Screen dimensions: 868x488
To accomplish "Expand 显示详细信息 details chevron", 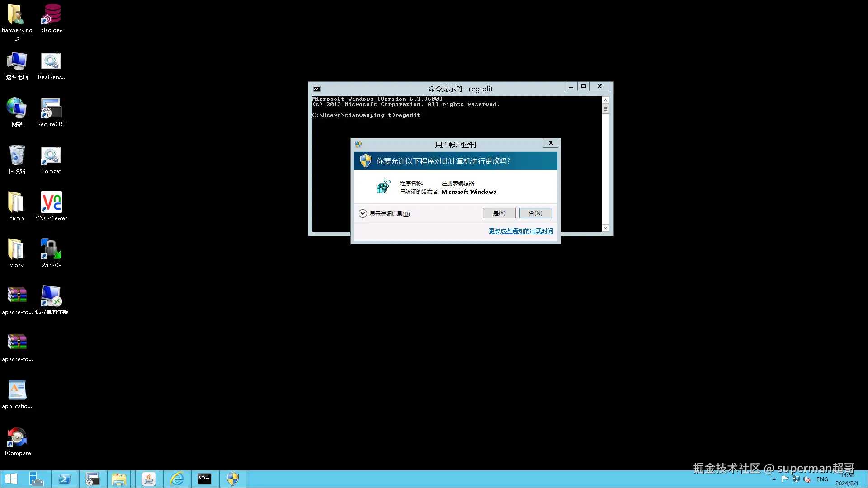I will click(363, 214).
